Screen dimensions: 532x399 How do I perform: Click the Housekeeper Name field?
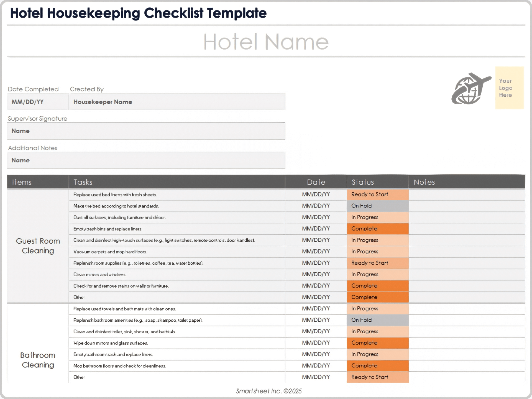click(x=177, y=101)
